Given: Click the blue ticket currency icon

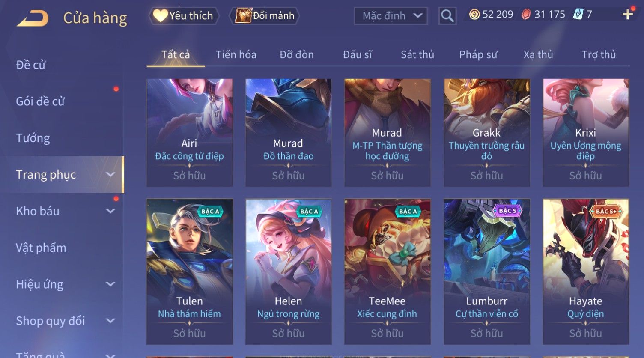Looking at the screenshot, I should pos(578,15).
